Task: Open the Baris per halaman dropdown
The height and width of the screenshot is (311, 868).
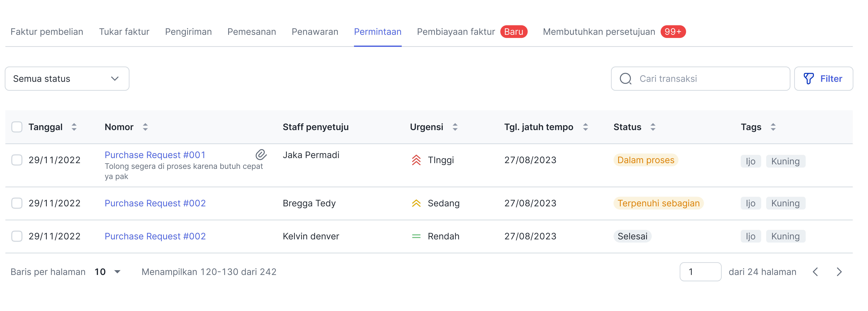Action: (x=108, y=272)
